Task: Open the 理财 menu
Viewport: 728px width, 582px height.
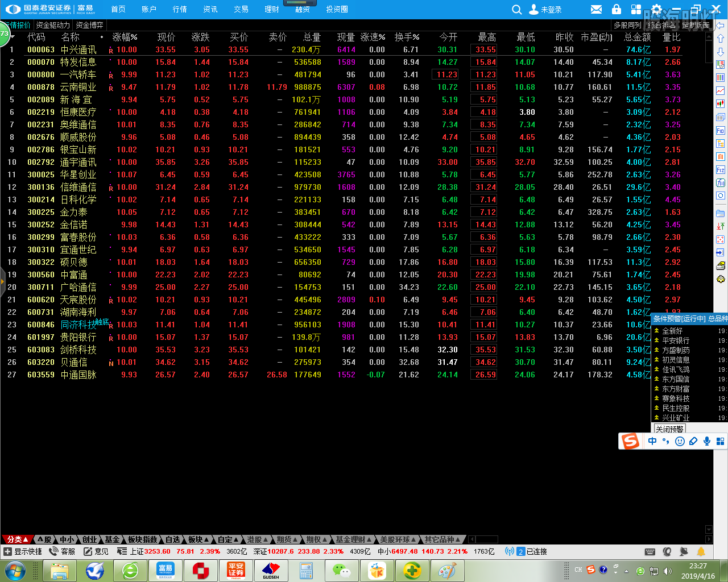Action: (272, 10)
